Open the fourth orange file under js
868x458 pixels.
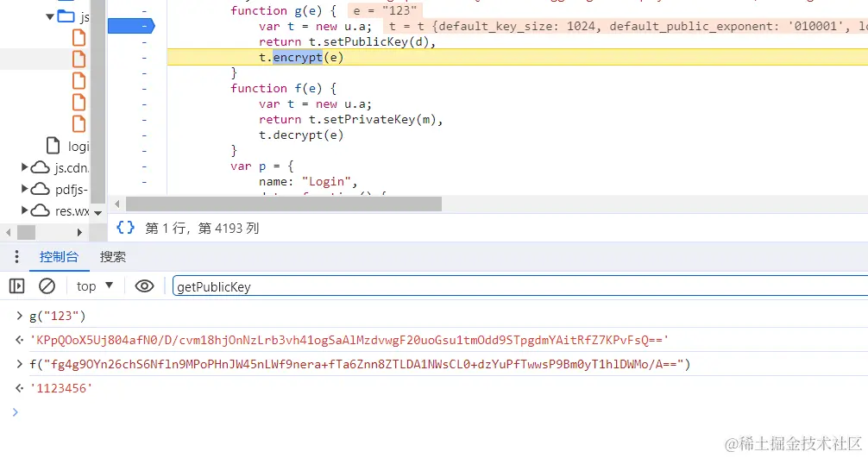(x=79, y=103)
